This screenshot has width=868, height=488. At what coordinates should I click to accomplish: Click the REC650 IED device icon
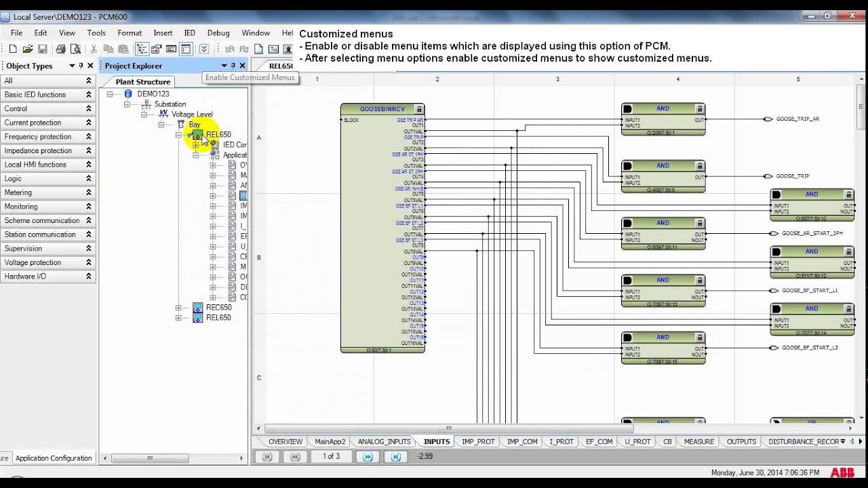coord(198,308)
